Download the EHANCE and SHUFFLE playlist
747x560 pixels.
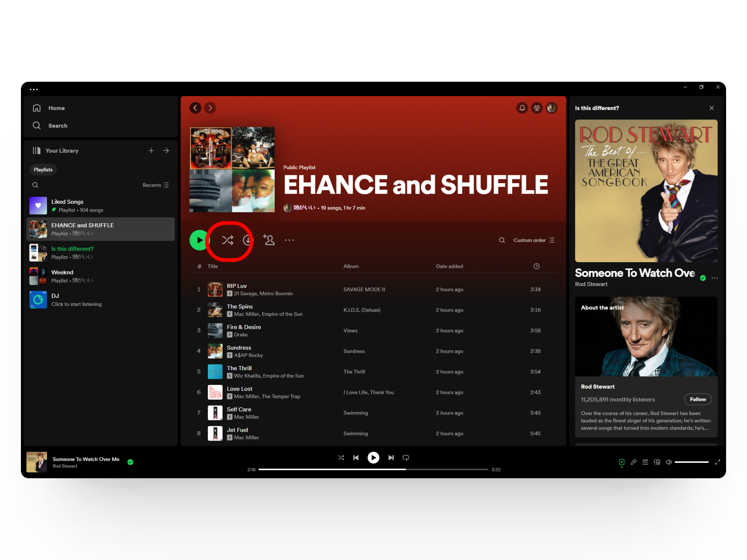pos(247,240)
